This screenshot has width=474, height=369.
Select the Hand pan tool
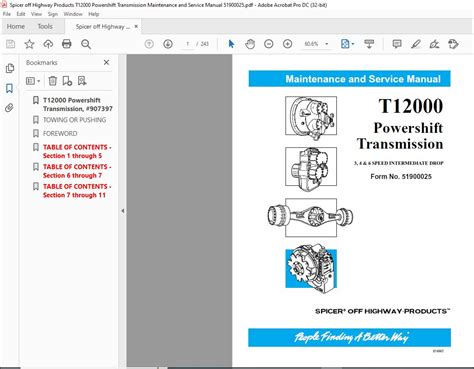[x=250, y=44]
